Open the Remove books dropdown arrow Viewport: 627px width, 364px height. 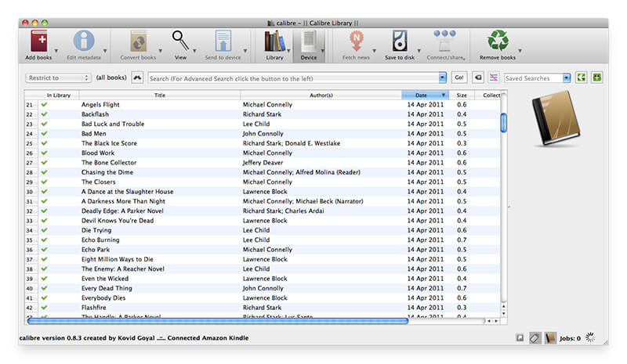520,51
